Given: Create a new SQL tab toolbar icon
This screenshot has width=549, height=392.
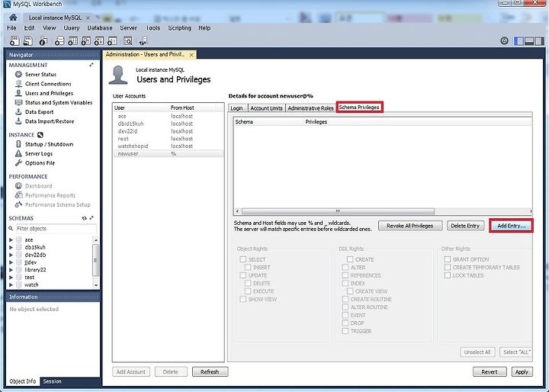Looking at the screenshot, I should tap(14, 41).
